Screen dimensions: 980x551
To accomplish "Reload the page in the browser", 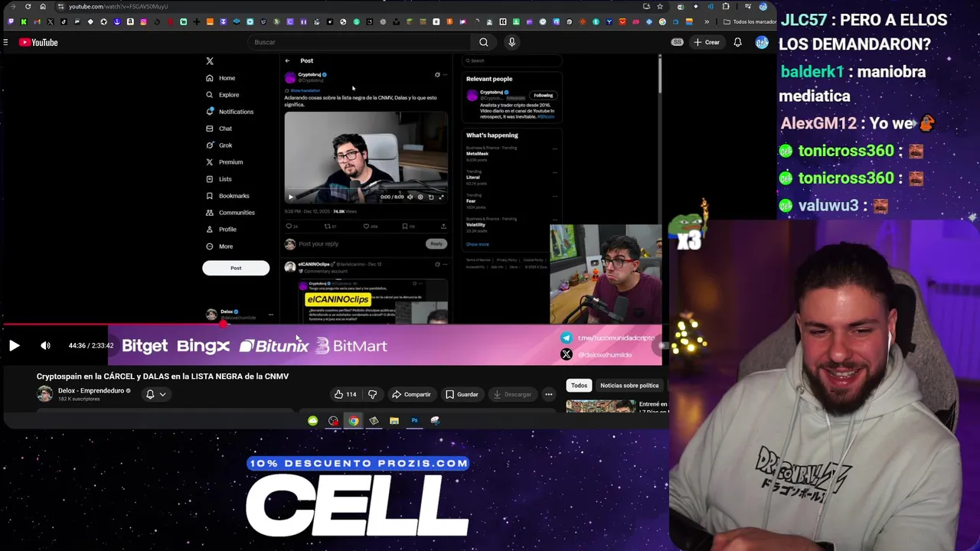I will (x=28, y=6).
